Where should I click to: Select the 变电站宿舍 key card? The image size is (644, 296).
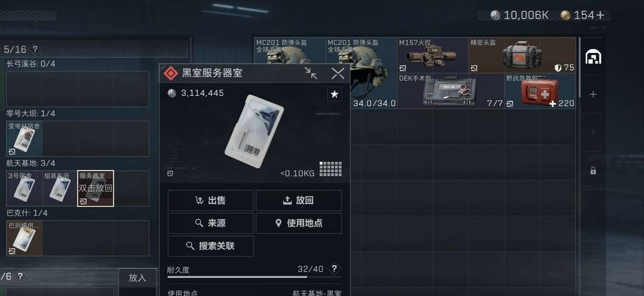pyautogui.click(x=24, y=139)
